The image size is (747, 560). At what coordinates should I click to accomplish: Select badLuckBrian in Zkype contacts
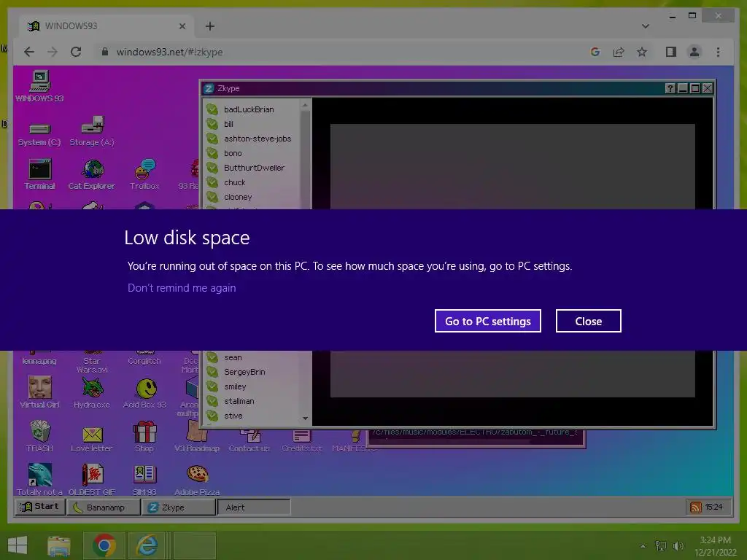(252, 109)
